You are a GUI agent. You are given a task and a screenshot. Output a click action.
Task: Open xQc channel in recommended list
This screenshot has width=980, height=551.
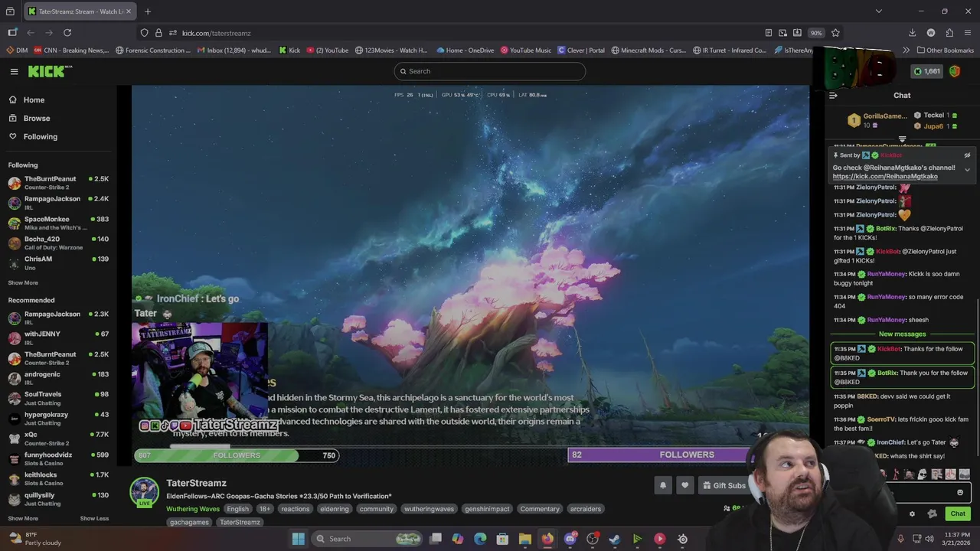(x=58, y=439)
